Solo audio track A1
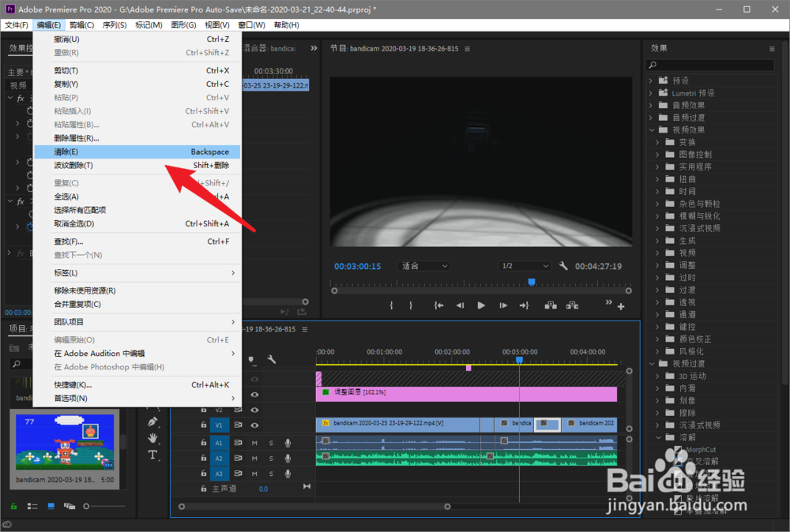Image resolution: width=790 pixels, height=532 pixels. pyautogui.click(x=271, y=443)
